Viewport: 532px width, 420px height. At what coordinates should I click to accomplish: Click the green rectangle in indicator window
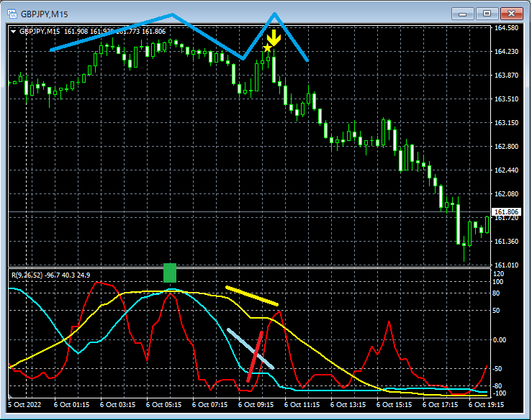click(170, 273)
